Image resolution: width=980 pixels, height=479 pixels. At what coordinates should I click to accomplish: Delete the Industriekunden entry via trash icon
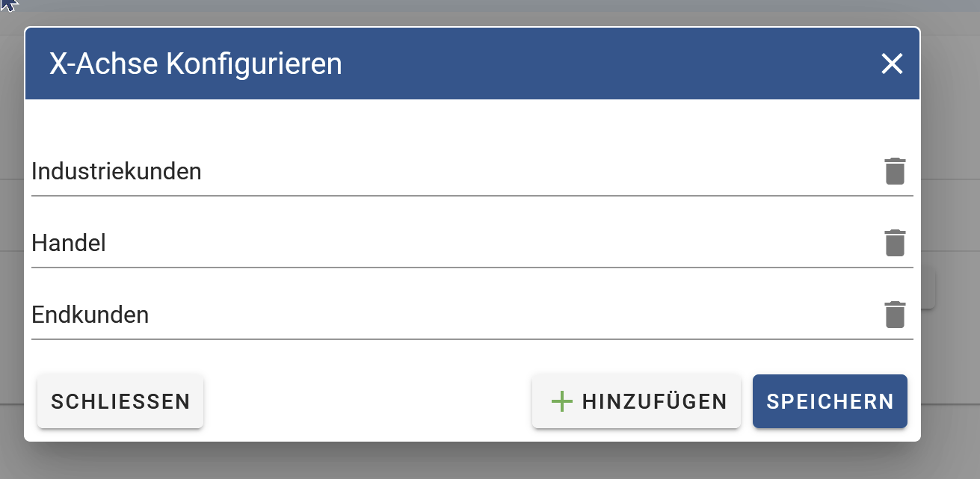point(895,171)
